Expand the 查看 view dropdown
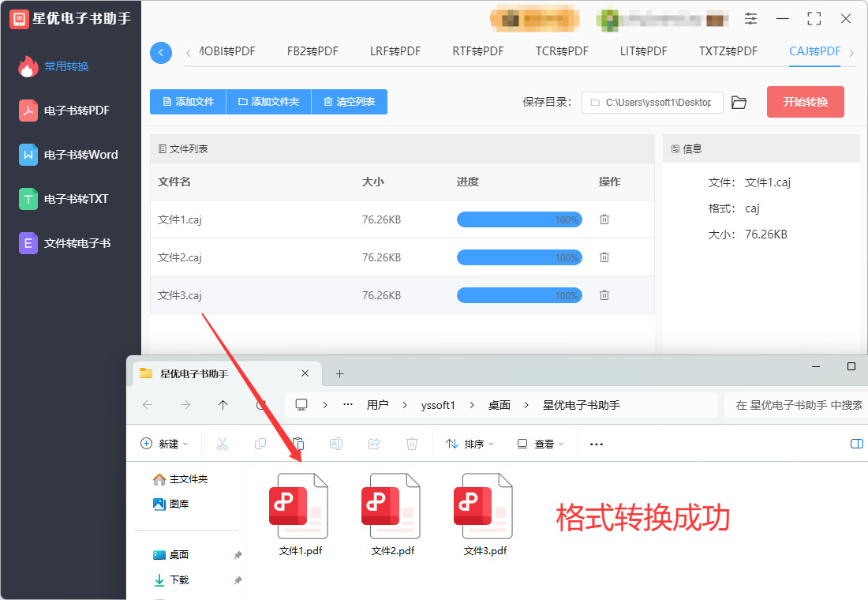 point(541,444)
